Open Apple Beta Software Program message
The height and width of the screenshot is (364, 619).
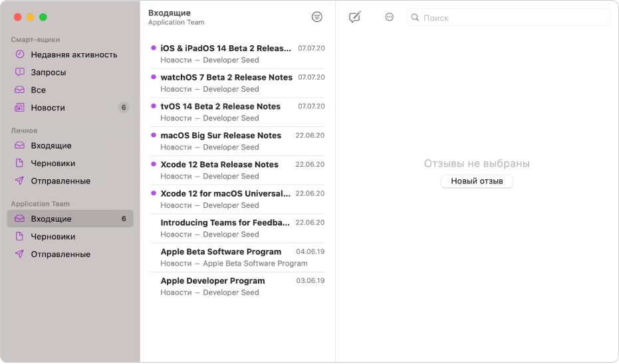tap(237, 257)
